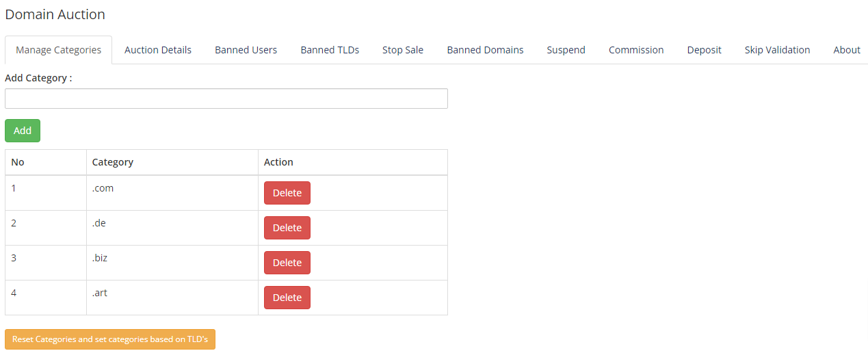Go to the Banned TLDs tab

[x=330, y=50]
